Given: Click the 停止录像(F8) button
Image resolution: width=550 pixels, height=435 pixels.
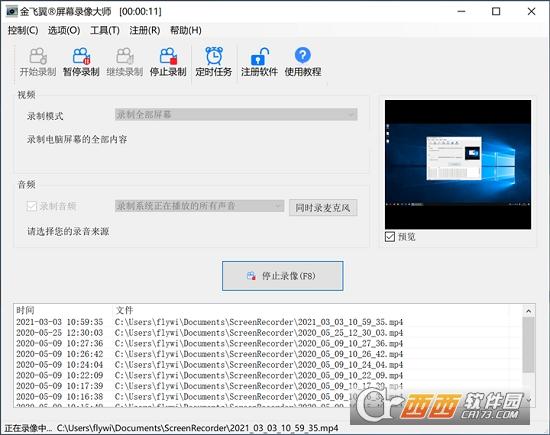Looking at the screenshot, I should (282, 276).
